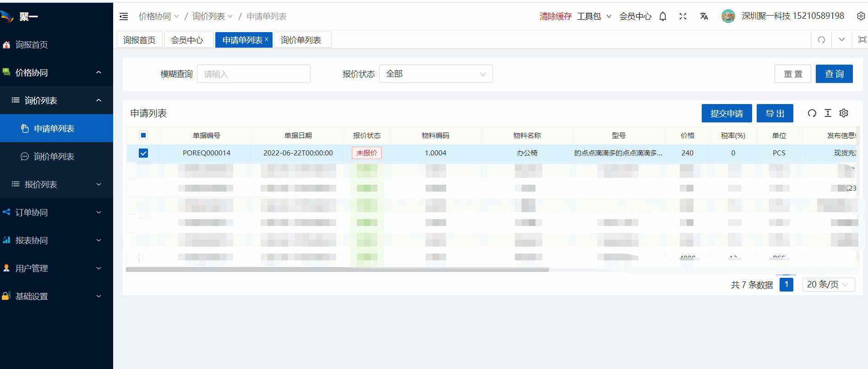
Task: Click the sidebar collapse menu icon
Action: [124, 17]
